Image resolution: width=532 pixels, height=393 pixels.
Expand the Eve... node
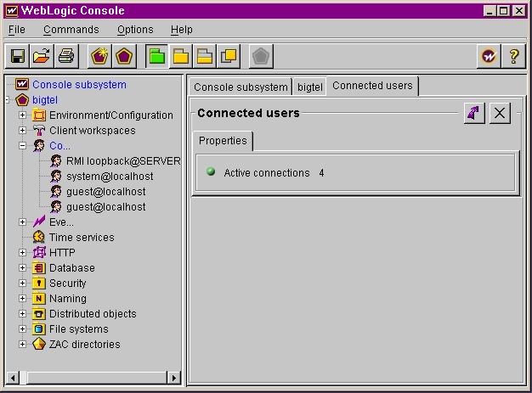point(22,222)
